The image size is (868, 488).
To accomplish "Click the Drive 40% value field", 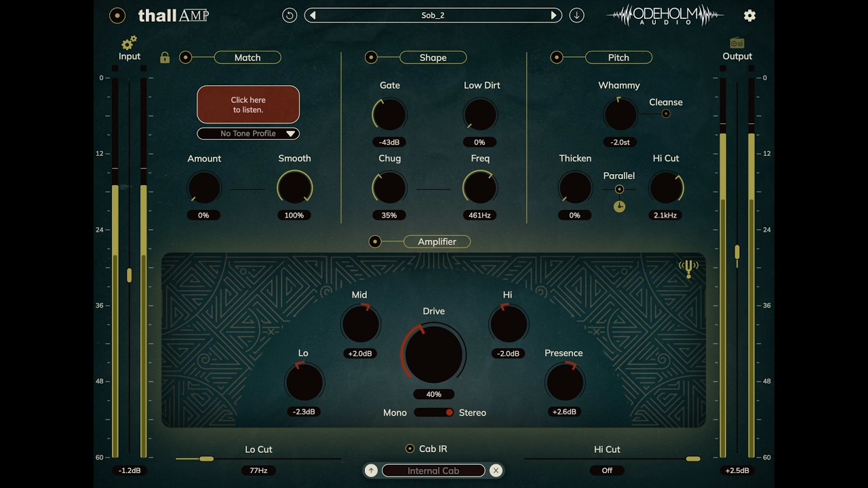I will pyautogui.click(x=433, y=394).
